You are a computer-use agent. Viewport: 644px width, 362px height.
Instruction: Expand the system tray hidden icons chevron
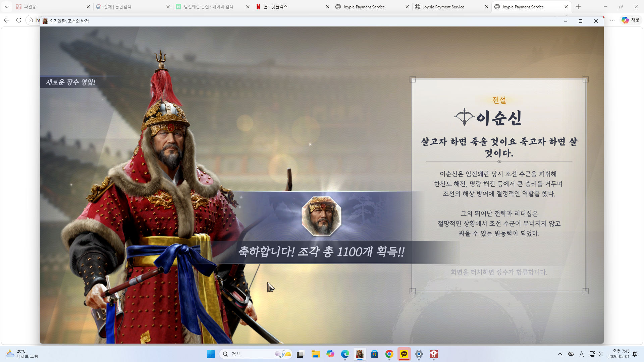coord(560,354)
